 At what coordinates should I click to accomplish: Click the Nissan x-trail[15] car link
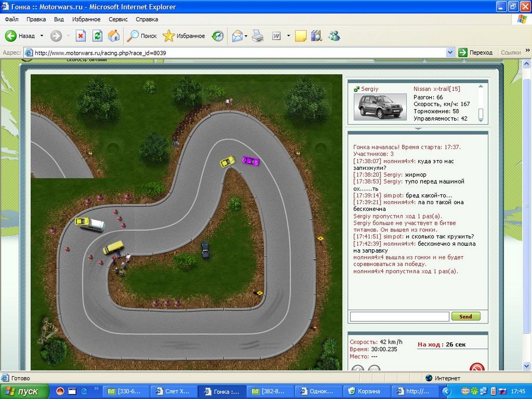click(436, 89)
